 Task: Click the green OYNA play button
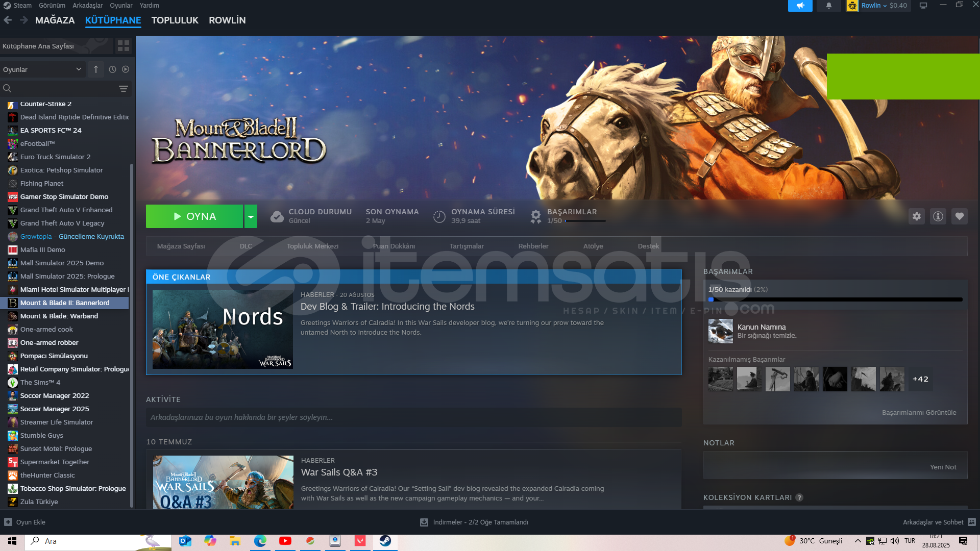click(x=194, y=216)
